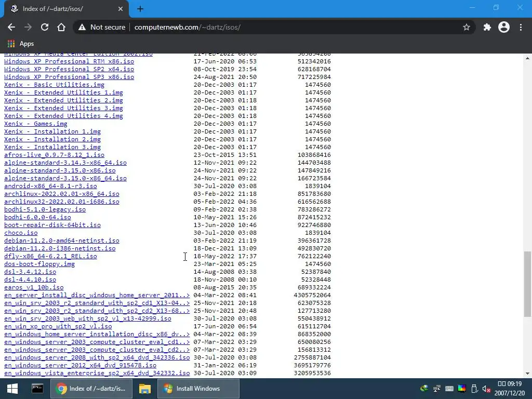The width and height of the screenshot is (532, 399).
Task: Open a new browser tab
Action: pos(140,9)
